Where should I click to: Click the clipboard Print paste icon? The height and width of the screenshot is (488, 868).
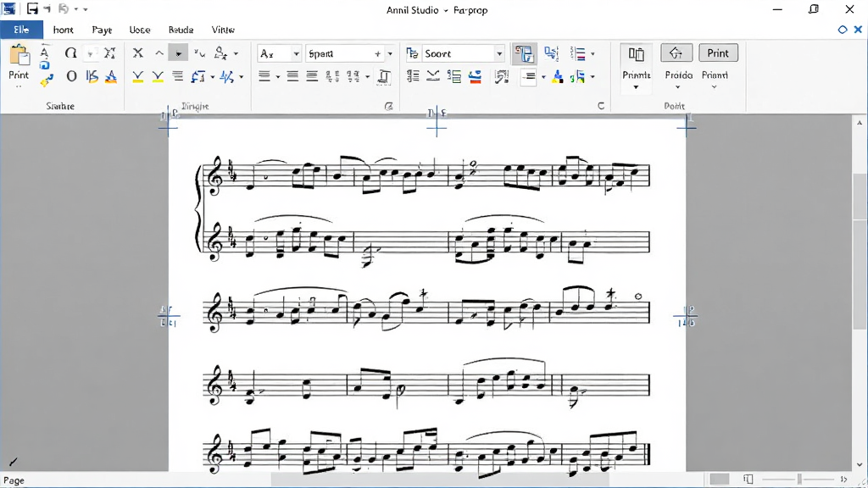19,56
